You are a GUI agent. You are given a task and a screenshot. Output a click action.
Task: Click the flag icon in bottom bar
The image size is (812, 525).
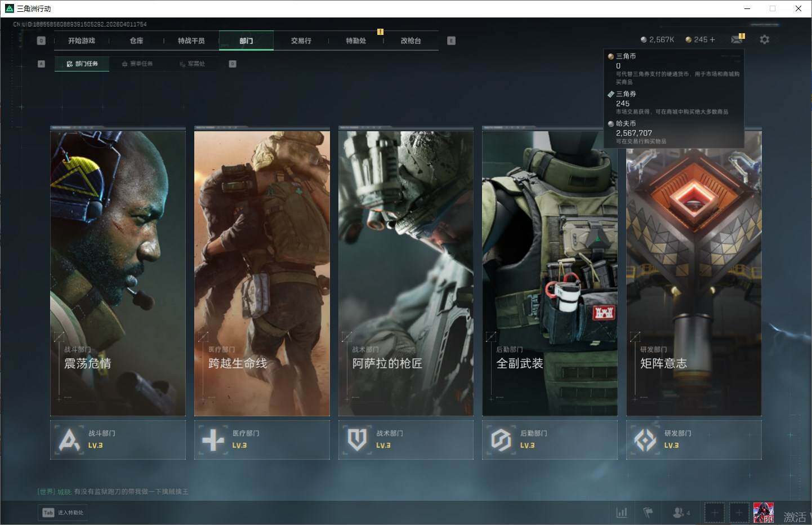pyautogui.click(x=648, y=513)
